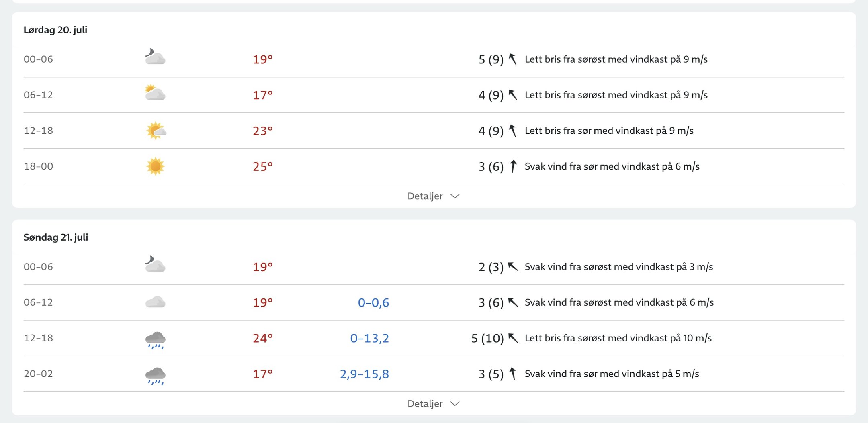Click the clear sun icon for Saturday 18-00
Image resolution: width=868 pixels, height=423 pixels.
click(156, 166)
